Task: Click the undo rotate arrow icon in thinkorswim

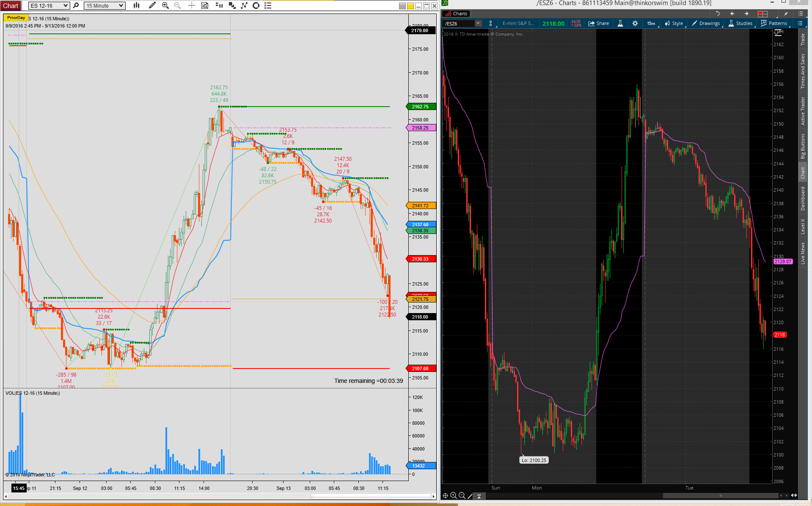Action: tap(718, 14)
